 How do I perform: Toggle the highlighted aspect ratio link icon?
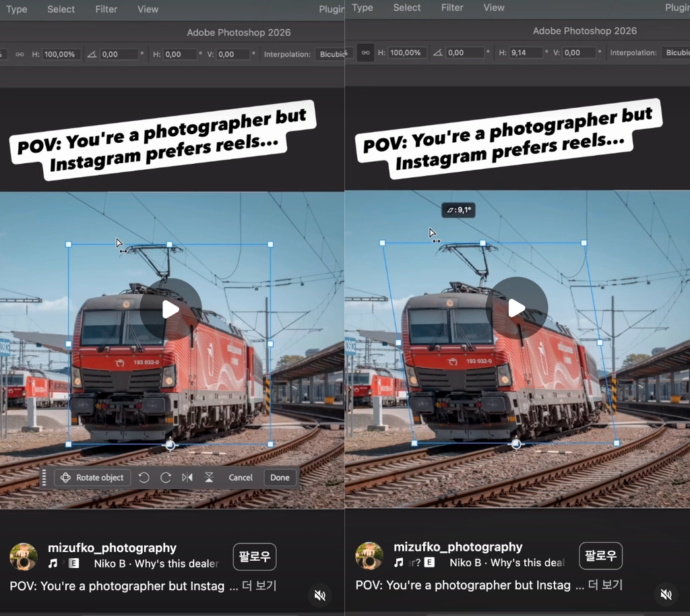[365, 53]
